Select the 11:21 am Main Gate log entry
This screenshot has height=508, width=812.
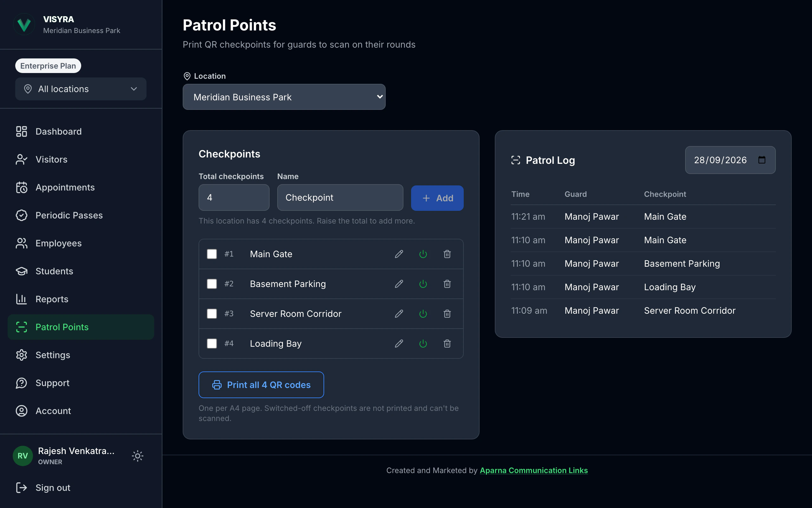coord(643,217)
